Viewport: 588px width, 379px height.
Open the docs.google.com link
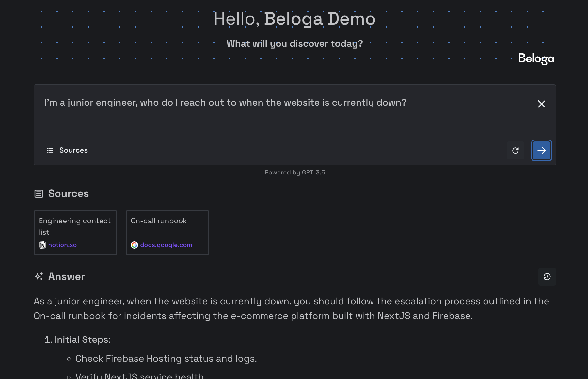(x=166, y=245)
